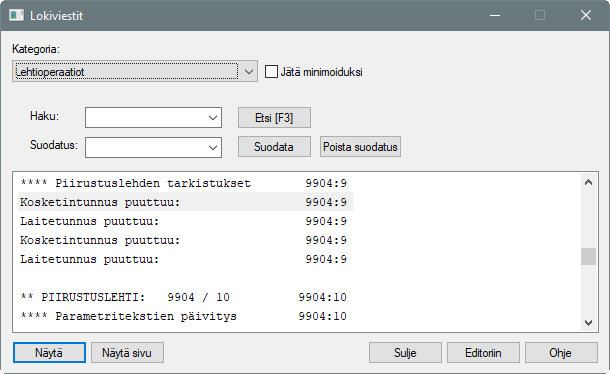The width and height of the screenshot is (610, 374).
Task: Expand the Haku dropdown arrow
Action: (x=213, y=118)
